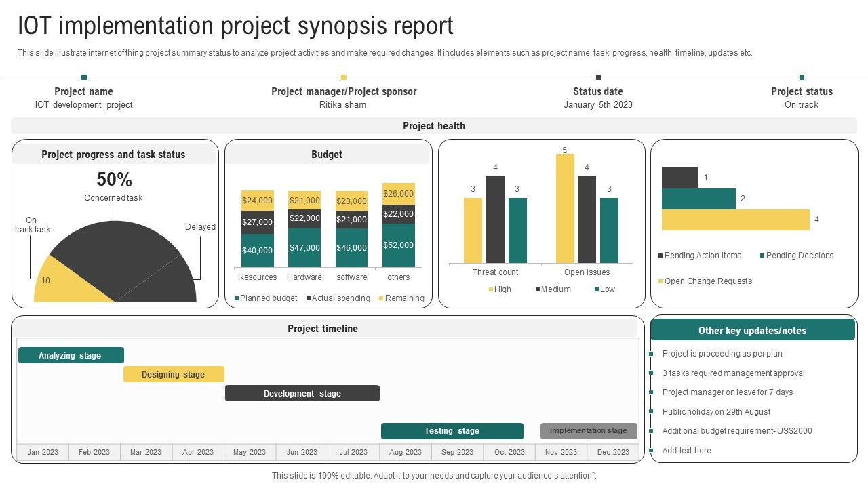Image resolution: width=868 pixels, height=488 pixels.
Task: Click the Remaining legend marker
Action: [x=382, y=298]
